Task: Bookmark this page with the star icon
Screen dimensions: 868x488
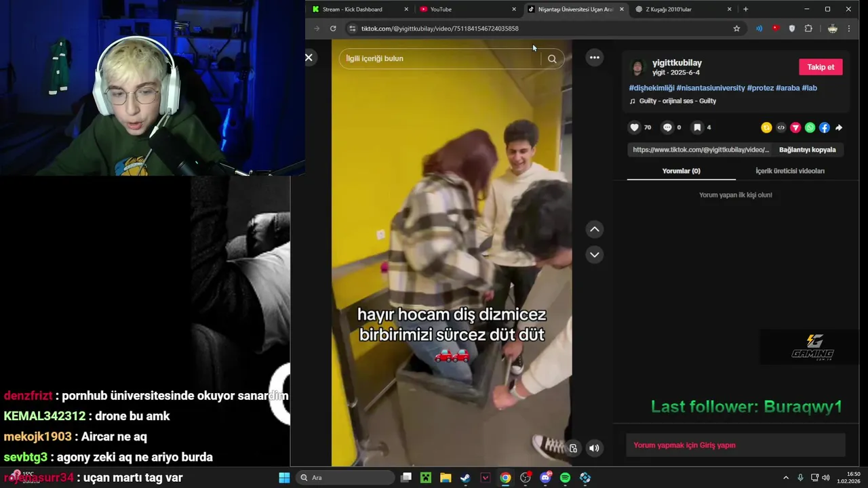Action: pyautogui.click(x=736, y=28)
